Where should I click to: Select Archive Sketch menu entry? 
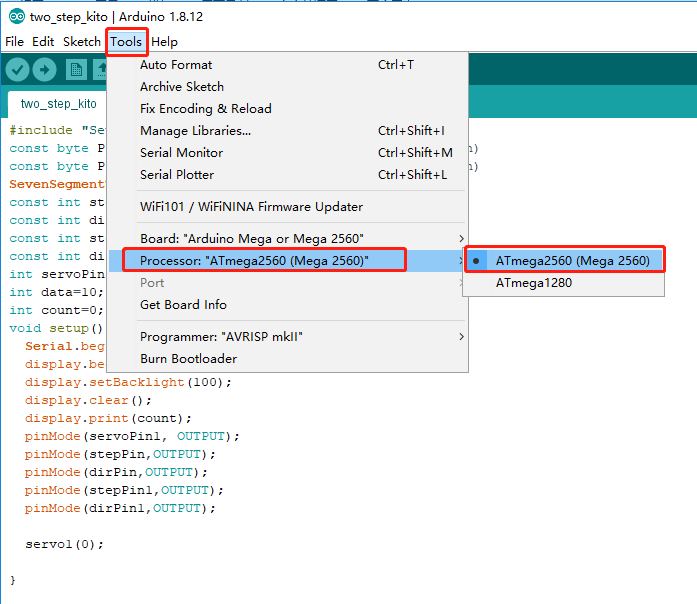(x=288, y=87)
